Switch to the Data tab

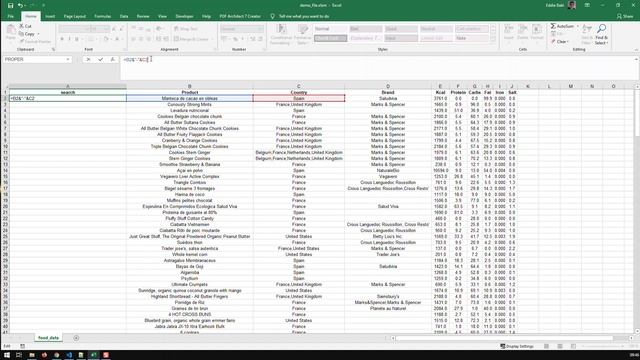pos(124,16)
